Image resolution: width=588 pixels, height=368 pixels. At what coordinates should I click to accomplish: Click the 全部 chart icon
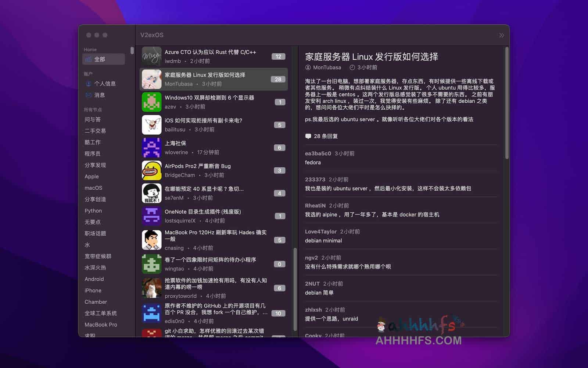89,59
